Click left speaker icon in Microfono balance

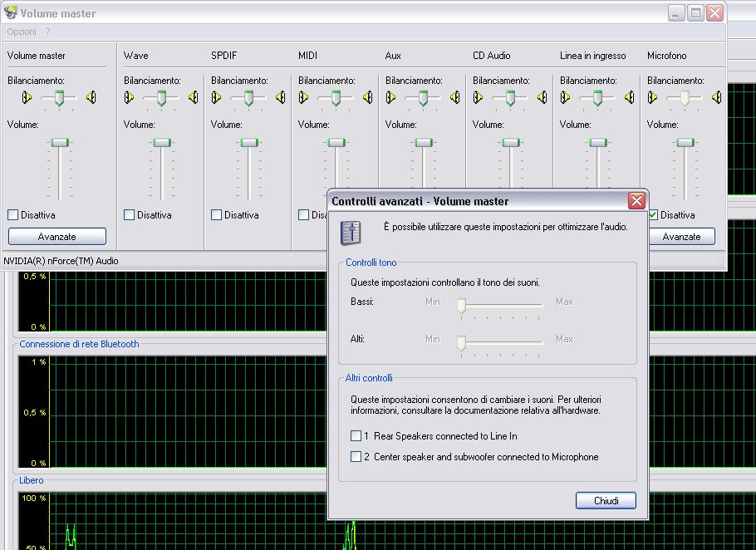pyautogui.click(x=652, y=97)
